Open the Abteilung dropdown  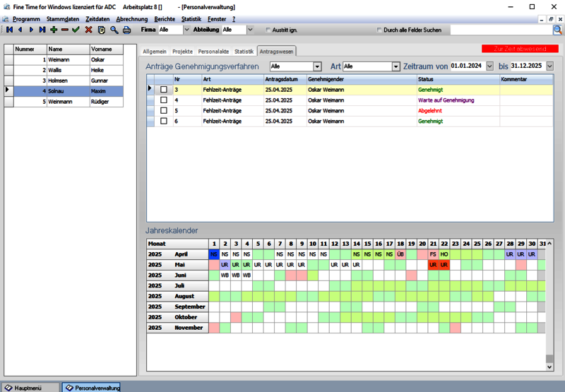point(250,30)
